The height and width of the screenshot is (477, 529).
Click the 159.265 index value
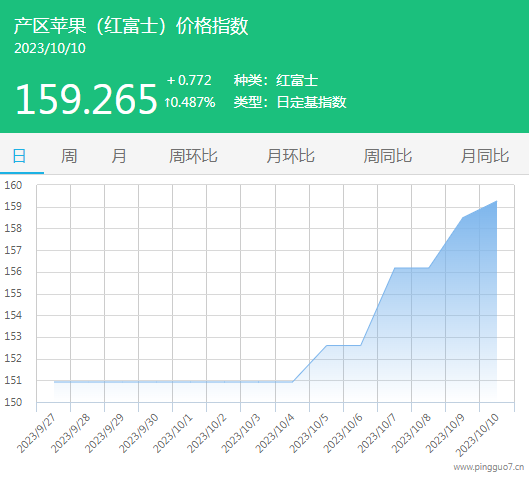pos(86,99)
